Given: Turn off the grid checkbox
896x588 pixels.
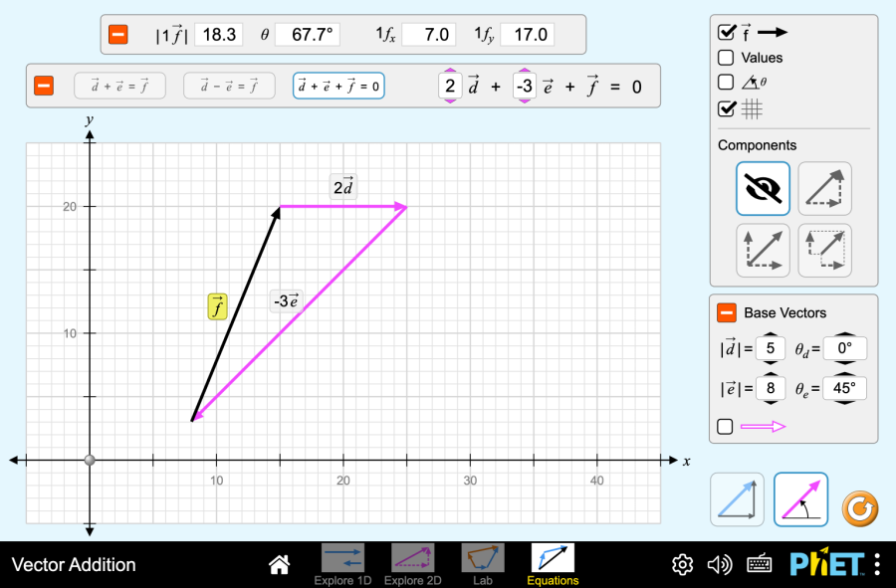Looking at the screenshot, I should tap(727, 109).
